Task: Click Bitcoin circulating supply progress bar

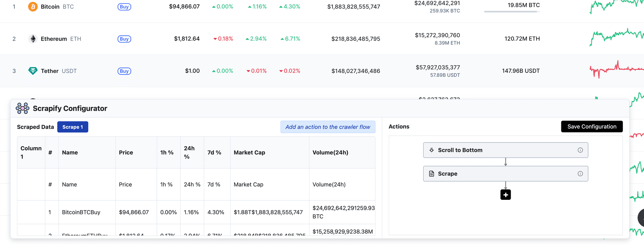Action: tap(512, 12)
